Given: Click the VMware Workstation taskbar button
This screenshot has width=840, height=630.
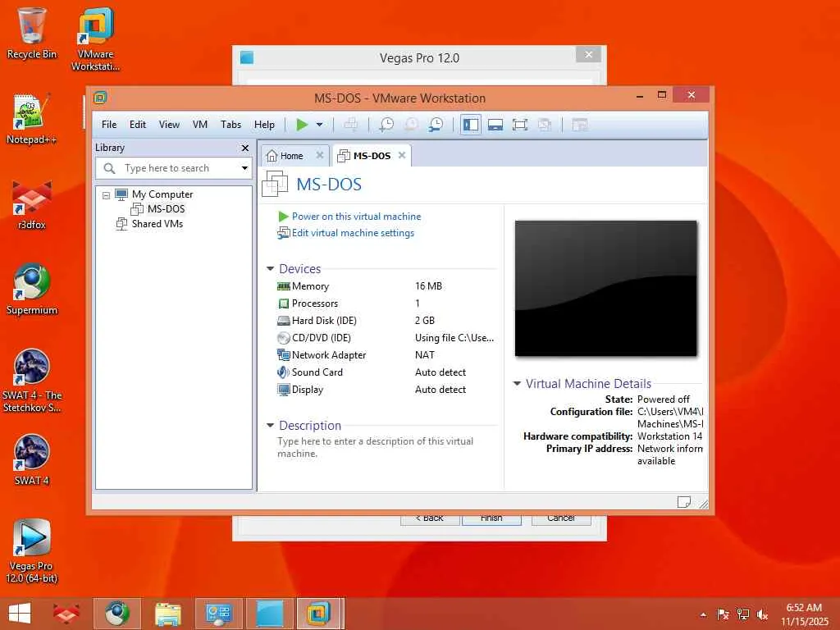Looking at the screenshot, I should pos(319,614).
